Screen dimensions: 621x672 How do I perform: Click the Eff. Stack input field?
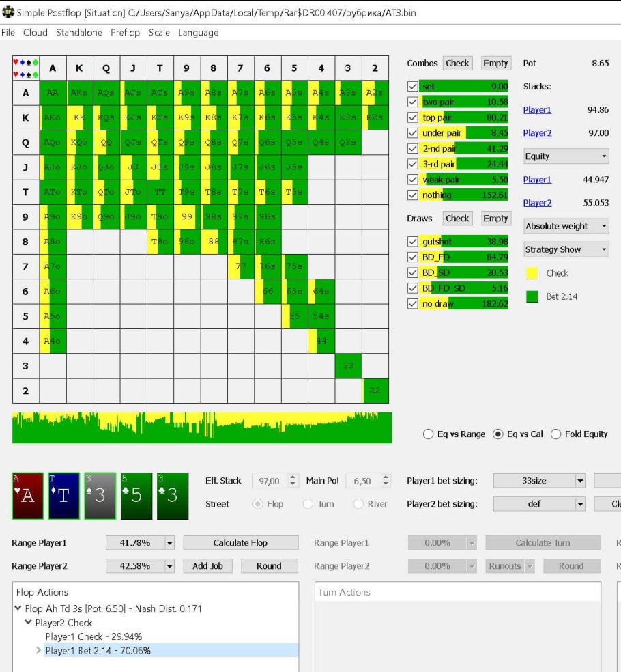(270, 481)
